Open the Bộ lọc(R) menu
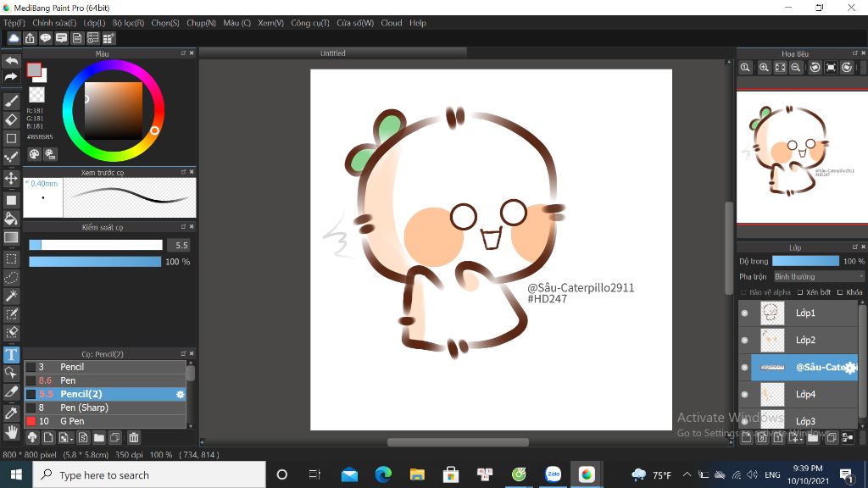 point(128,23)
